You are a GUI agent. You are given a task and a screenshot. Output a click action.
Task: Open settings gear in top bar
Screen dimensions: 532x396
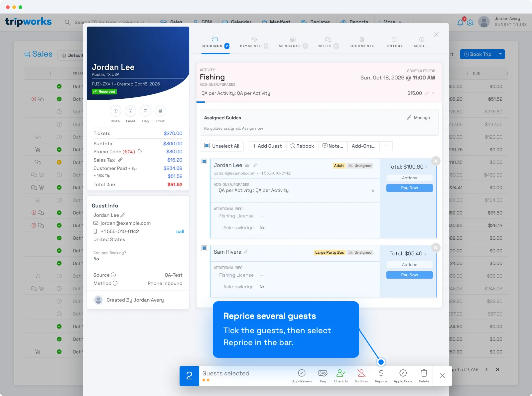coord(470,23)
